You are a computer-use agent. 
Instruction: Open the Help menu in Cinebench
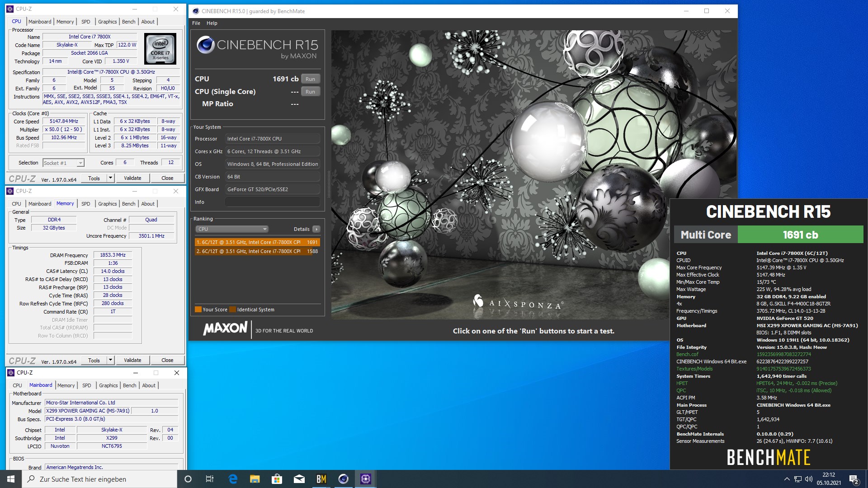pyautogui.click(x=212, y=23)
